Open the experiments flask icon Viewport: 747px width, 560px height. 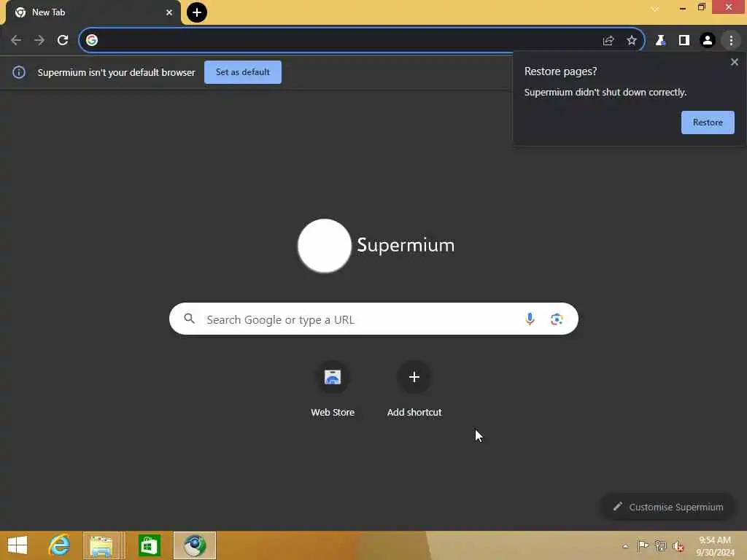660,41
